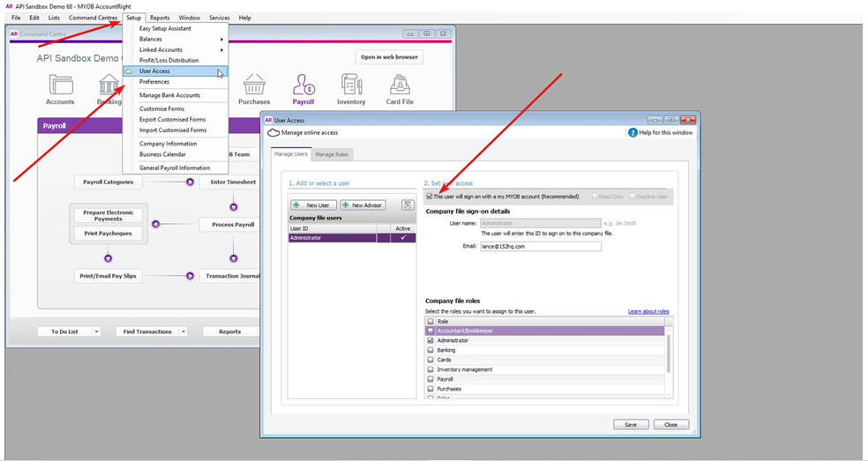The image size is (868, 461).
Task: Choose User Access from Setup menu
Action: click(176, 71)
